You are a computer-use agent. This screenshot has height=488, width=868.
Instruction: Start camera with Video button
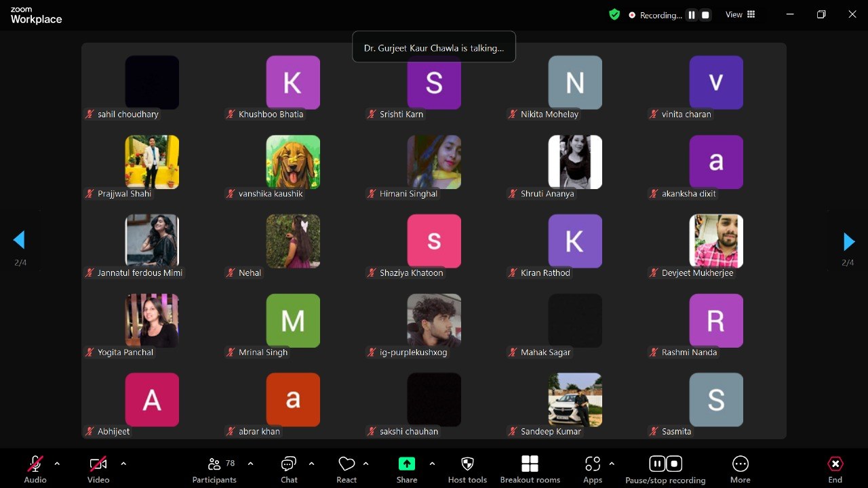[98, 469]
